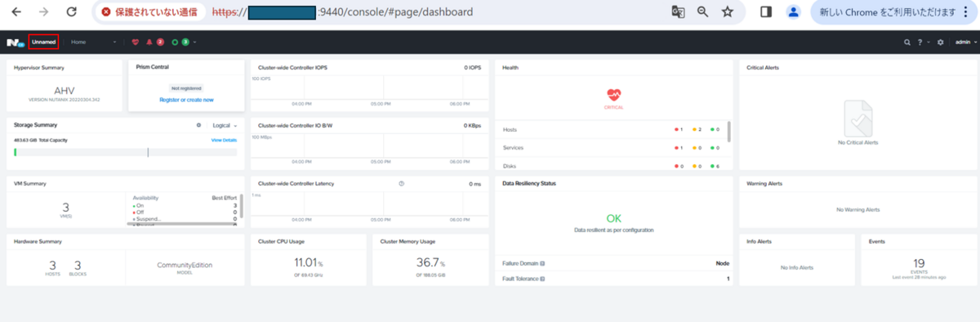Click the No Critical Alerts document icon

coord(857,119)
